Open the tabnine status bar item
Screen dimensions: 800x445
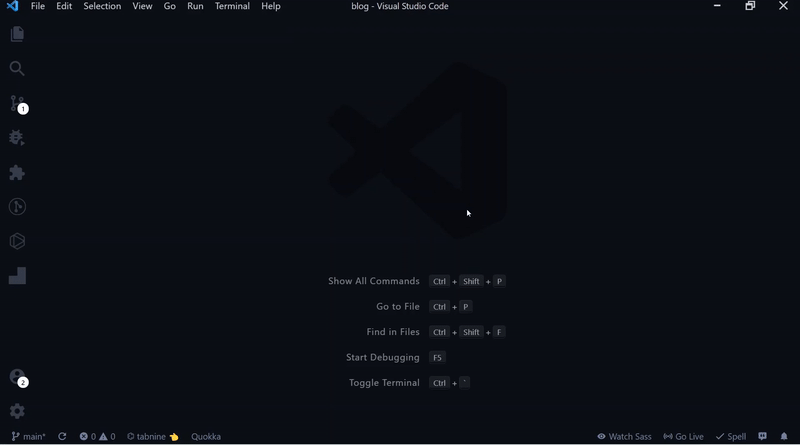[153, 436]
